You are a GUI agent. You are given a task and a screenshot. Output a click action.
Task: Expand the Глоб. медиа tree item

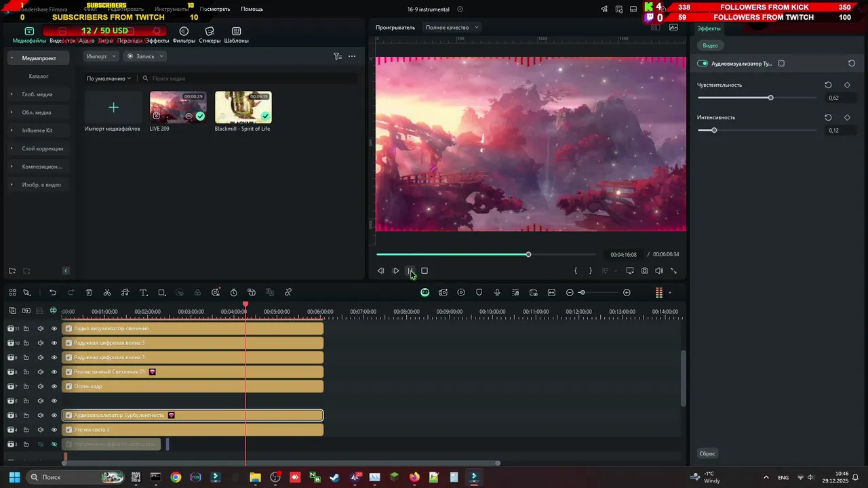pos(11,94)
